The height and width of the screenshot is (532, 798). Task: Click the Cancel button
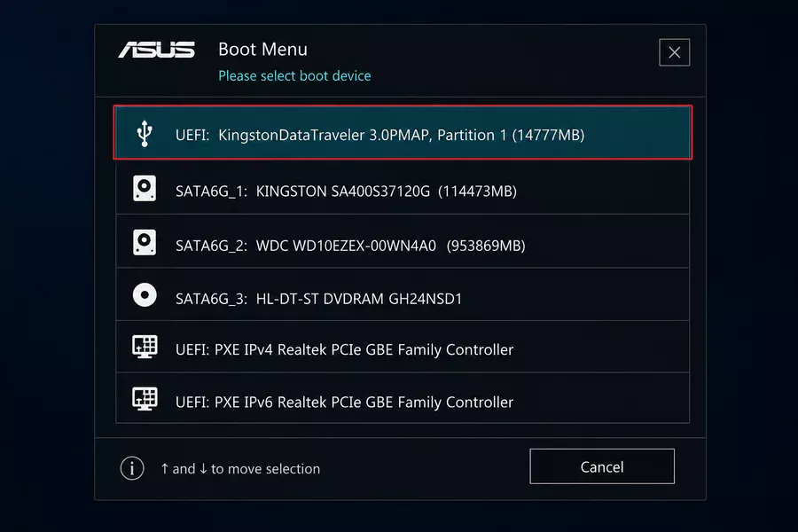pos(602,466)
